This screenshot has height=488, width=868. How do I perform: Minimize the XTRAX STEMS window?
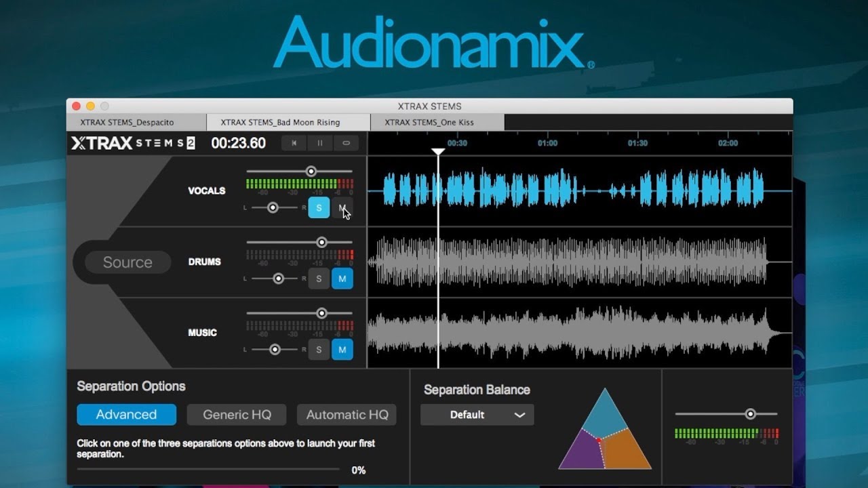tap(90, 106)
